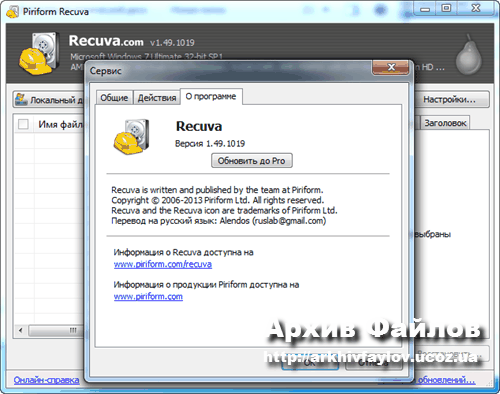Open the Настройки... button in main window
Image resolution: width=500 pixels, height=394 pixels.
coord(452,100)
